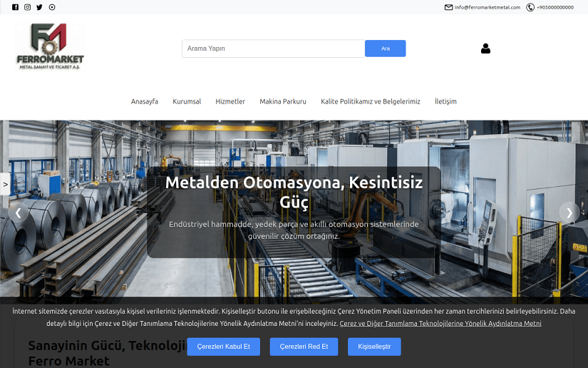Click the Ara search button

point(385,48)
